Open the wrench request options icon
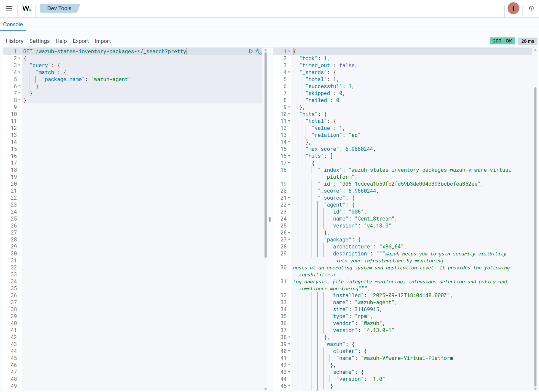 click(258, 51)
